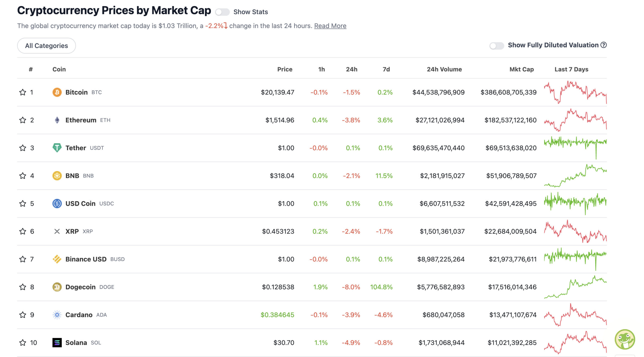Open the Bitcoin coin page
This screenshot has height=357, width=644.
coord(76,92)
